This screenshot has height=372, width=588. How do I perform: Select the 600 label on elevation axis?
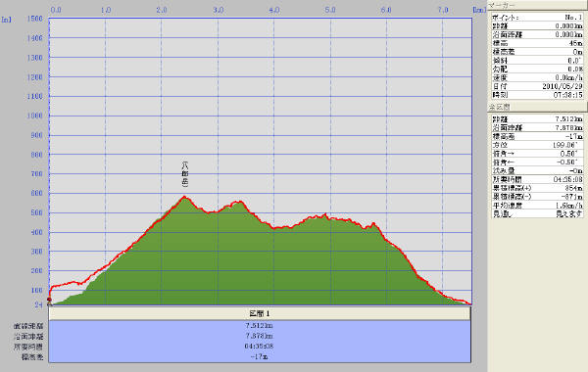click(x=37, y=193)
